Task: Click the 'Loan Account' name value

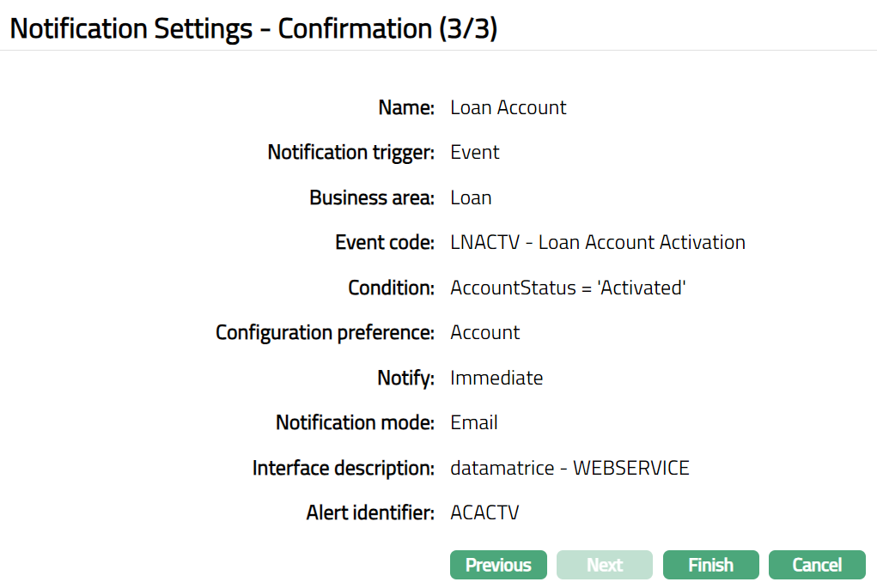Action: [509, 107]
